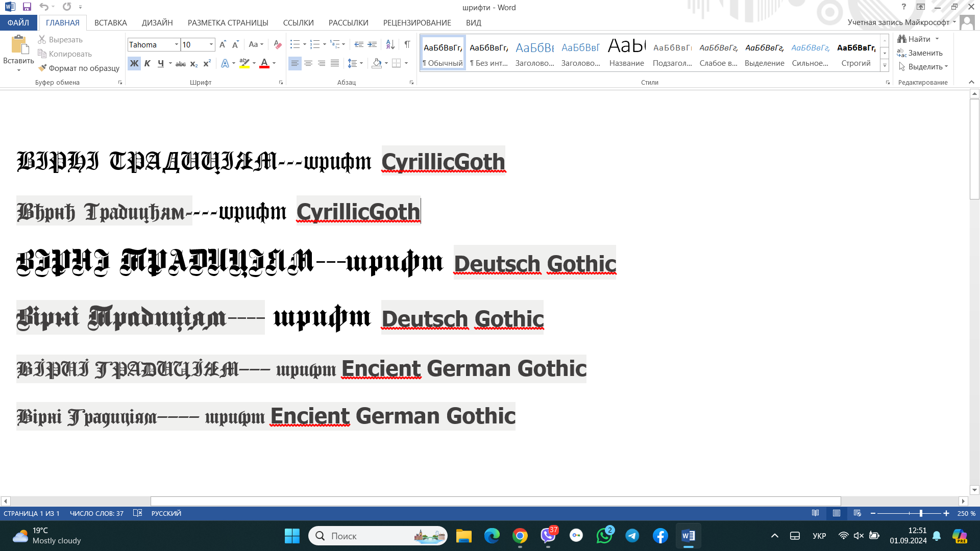Expand the Styles gallery more arrow
Viewport: 980px width, 551px height.
click(x=885, y=66)
